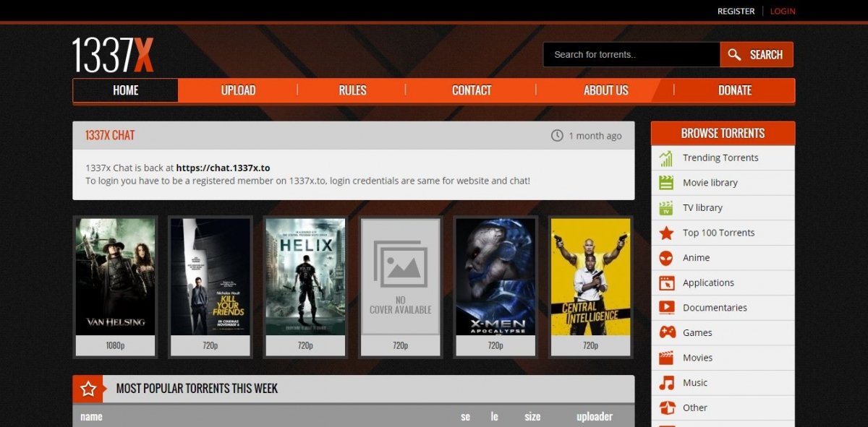Go to the Home tab

(x=126, y=90)
